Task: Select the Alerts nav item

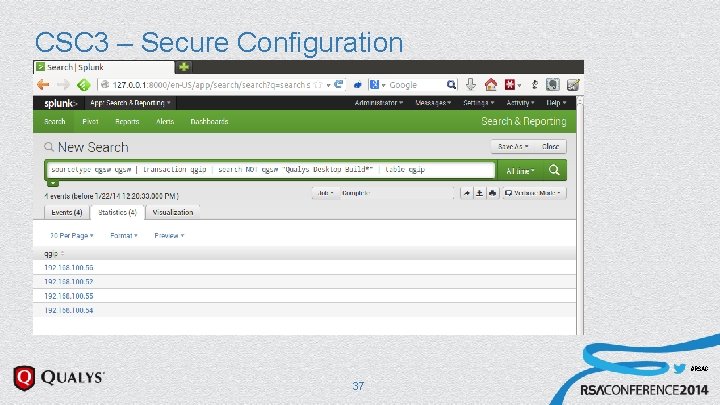Action: tap(165, 122)
